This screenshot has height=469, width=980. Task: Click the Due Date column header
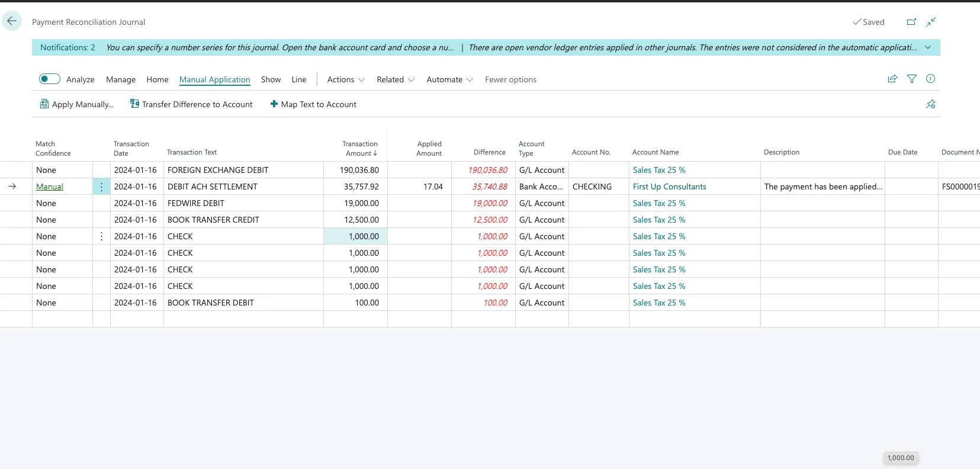tap(902, 152)
